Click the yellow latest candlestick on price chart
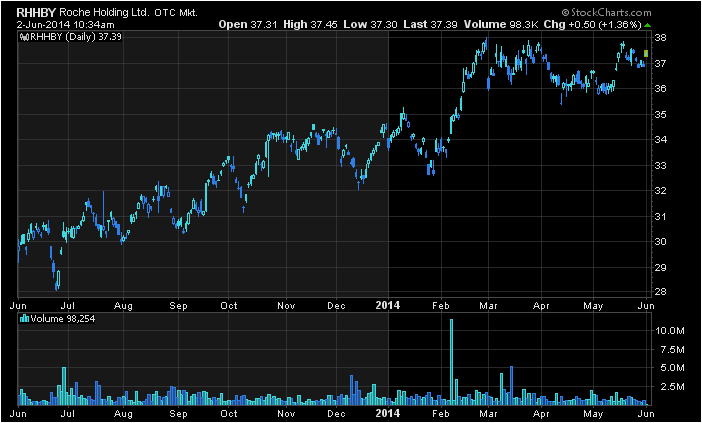The height and width of the screenshot is (423, 702). 646,53
